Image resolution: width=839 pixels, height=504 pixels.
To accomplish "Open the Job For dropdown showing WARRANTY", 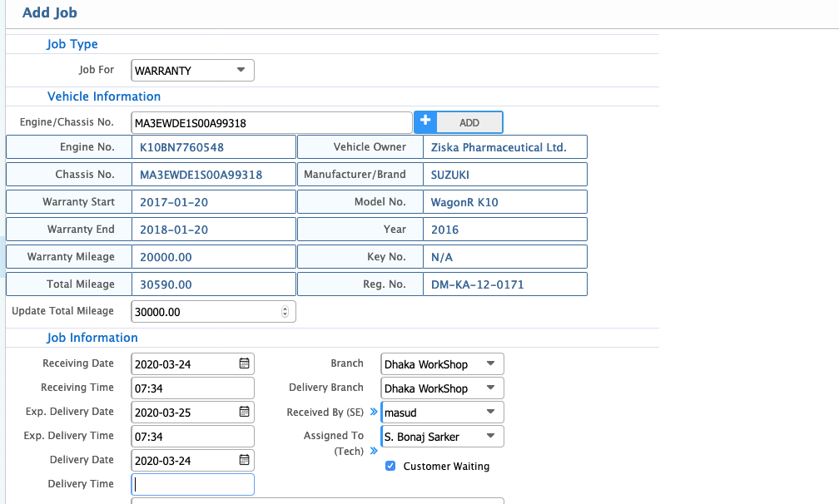I will click(191, 70).
